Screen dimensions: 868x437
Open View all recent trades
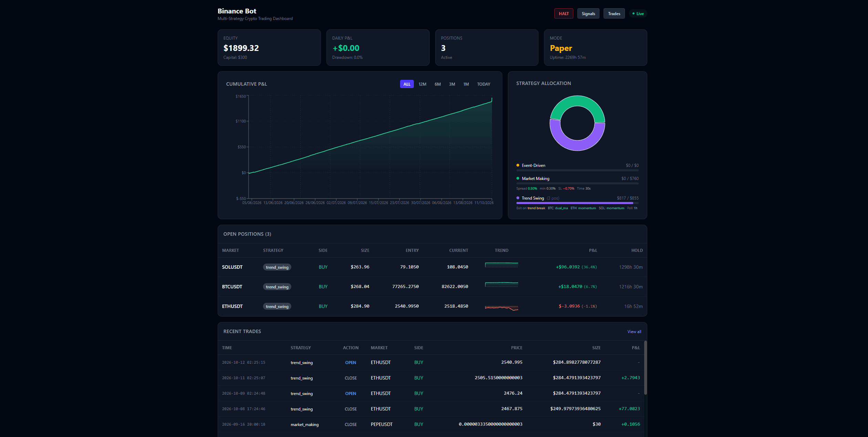click(x=634, y=332)
